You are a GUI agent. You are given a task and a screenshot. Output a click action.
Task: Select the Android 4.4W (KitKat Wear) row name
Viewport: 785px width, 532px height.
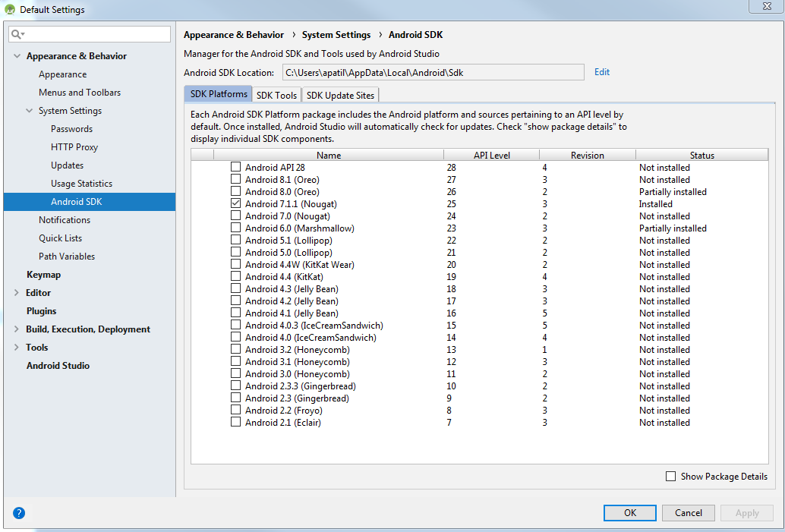(299, 264)
